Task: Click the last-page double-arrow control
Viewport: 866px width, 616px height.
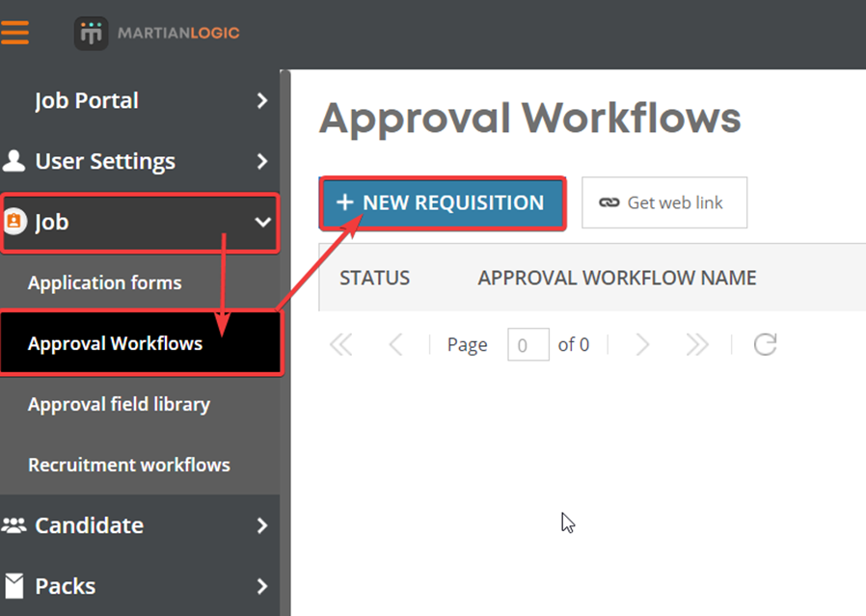Action: [x=697, y=344]
